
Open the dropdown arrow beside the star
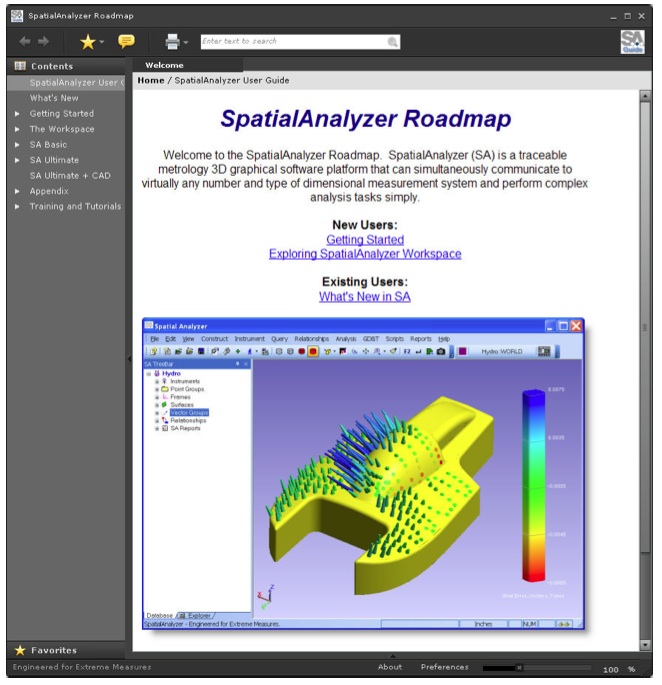[x=102, y=42]
